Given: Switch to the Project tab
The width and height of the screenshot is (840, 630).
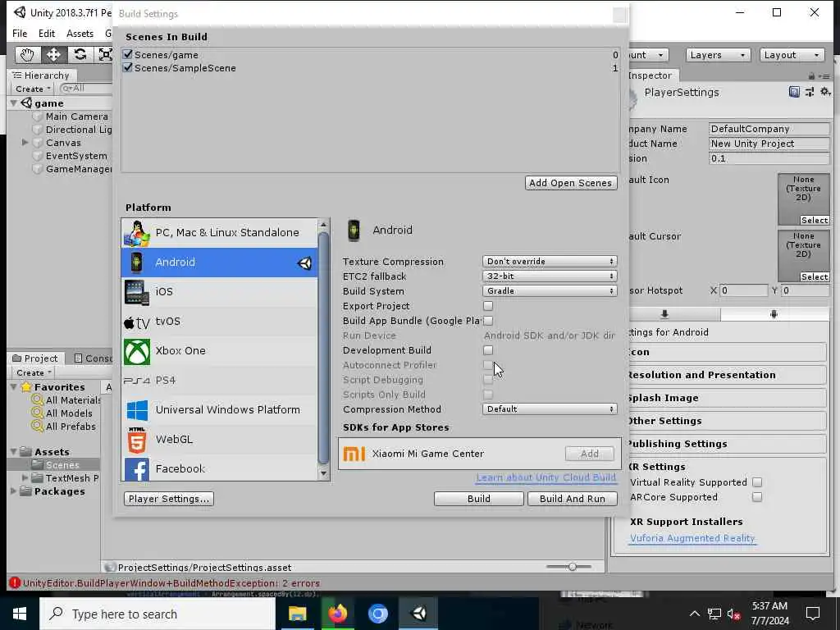Looking at the screenshot, I should coord(35,358).
